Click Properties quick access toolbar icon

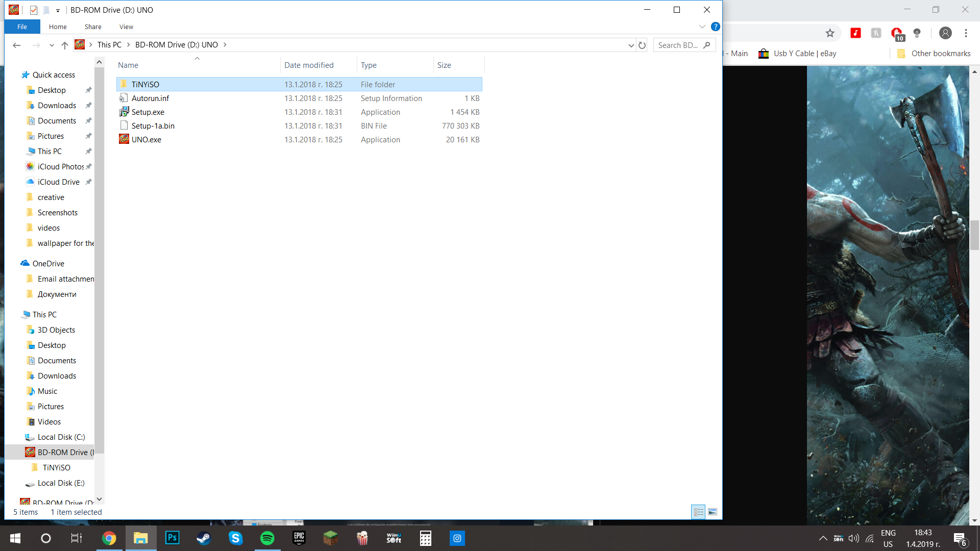(34, 10)
